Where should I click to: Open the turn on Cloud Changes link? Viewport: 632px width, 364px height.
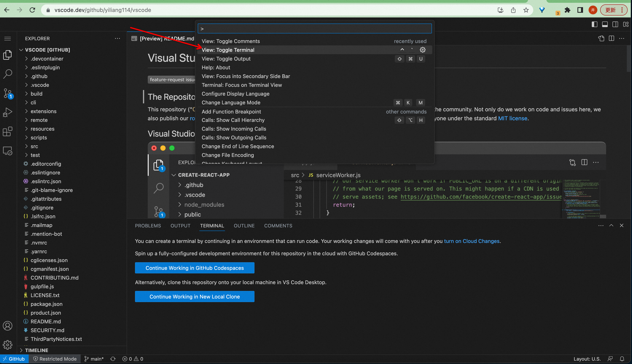[472, 241]
